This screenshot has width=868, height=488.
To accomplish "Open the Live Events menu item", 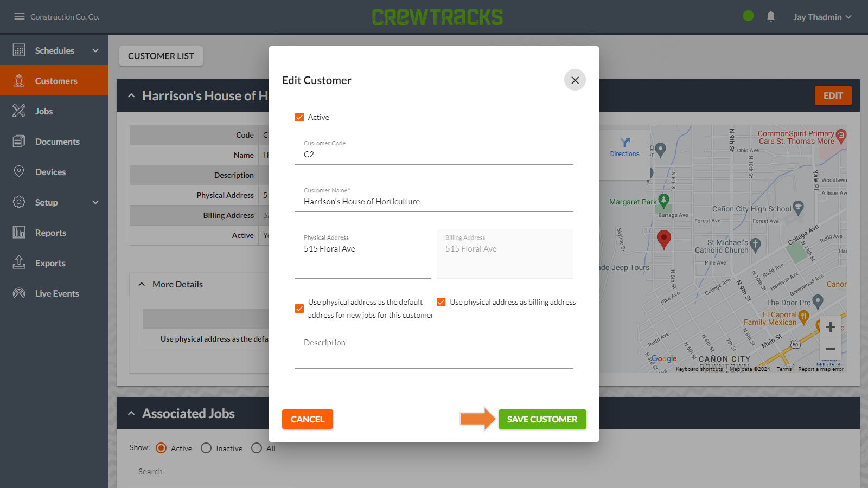I will [x=54, y=293].
